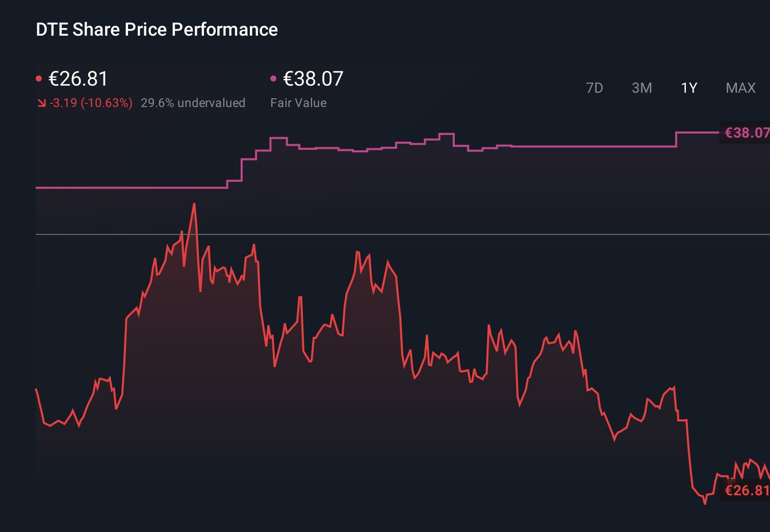Open the MAX historical view

[x=740, y=88]
